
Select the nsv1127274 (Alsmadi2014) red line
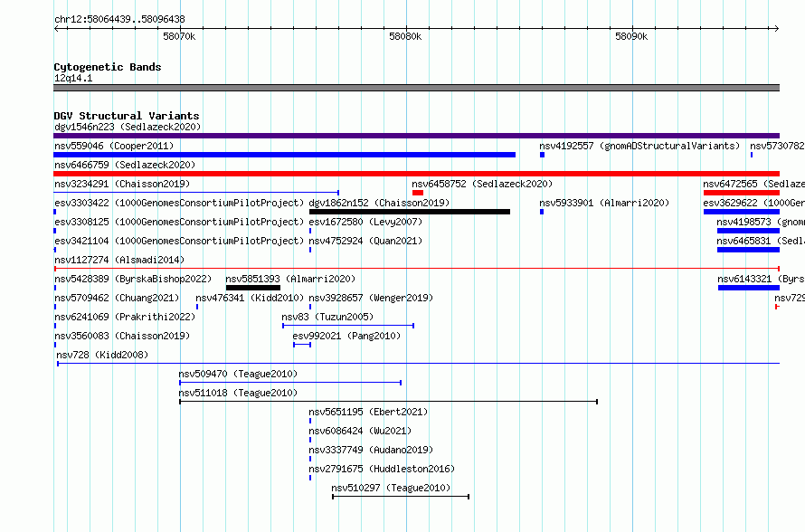tap(416, 269)
